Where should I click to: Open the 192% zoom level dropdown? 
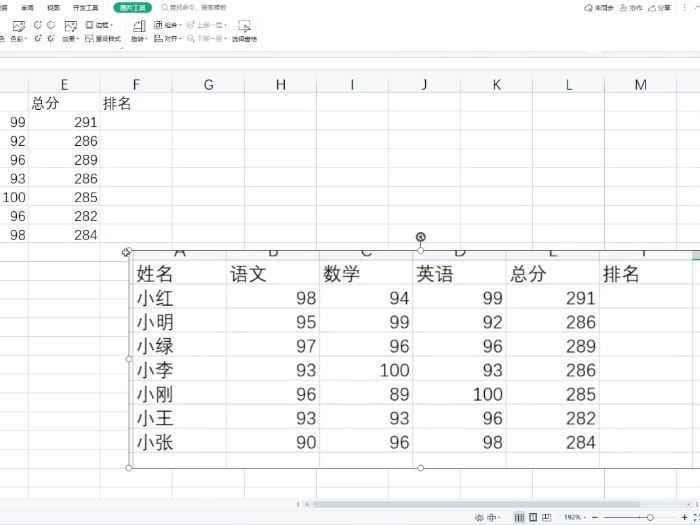coord(575,517)
